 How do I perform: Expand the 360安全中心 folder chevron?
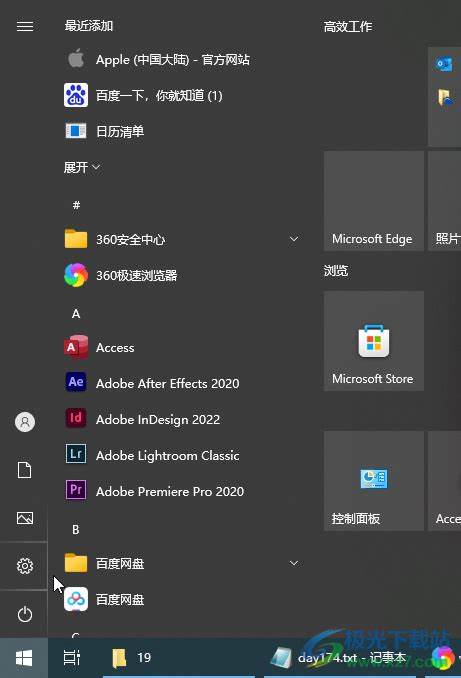coord(294,239)
